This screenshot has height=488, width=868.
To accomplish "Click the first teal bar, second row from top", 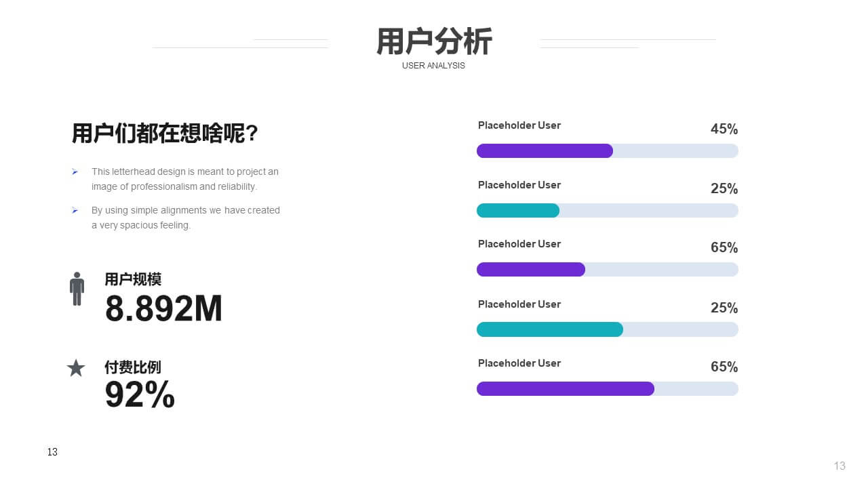I will point(518,210).
